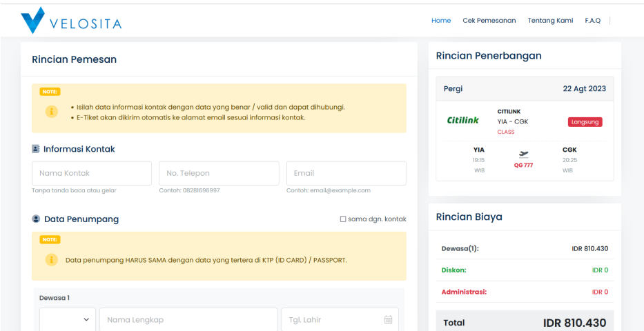Click the info icon in the contact note
This screenshot has width=644, height=331.
click(x=51, y=112)
